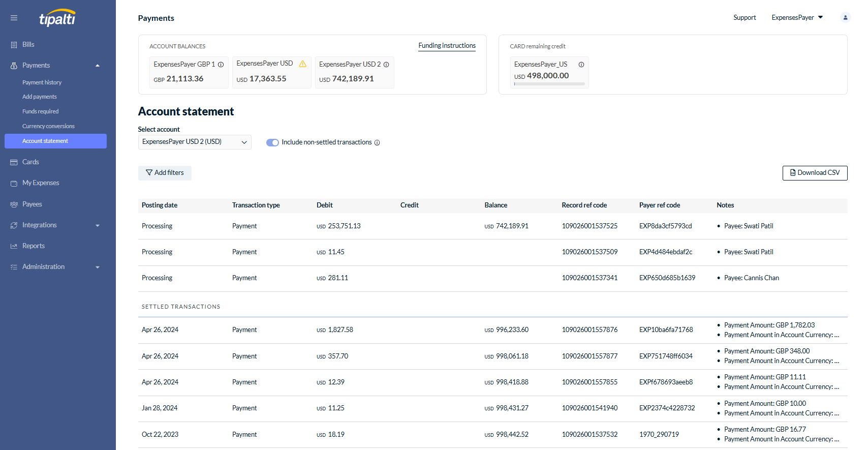Viewport: 868px width, 450px height.
Task: Click ExpensesPayer_US credit progress bar
Action: point(549,84)
